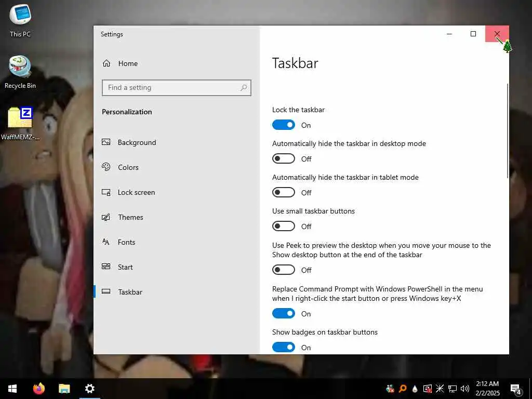532x399 pixels.
Task: Maximize the Settings window
Action: [x=473, y=34]
